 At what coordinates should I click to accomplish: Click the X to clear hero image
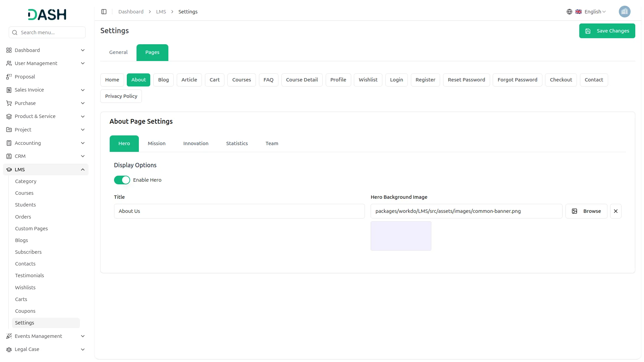pyautogui.click(x=615, y=211)
